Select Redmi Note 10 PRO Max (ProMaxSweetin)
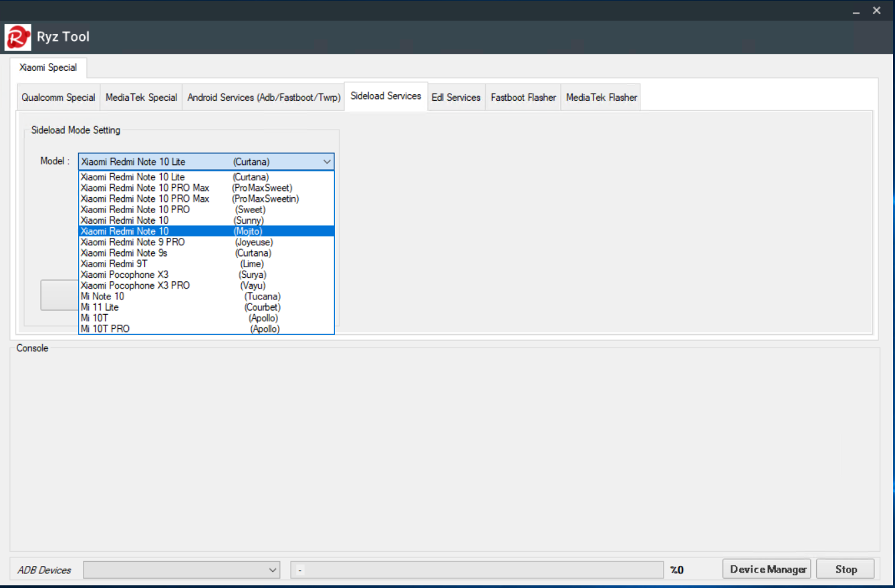Screen dimensions: 895x588 (x=207, y=198)
